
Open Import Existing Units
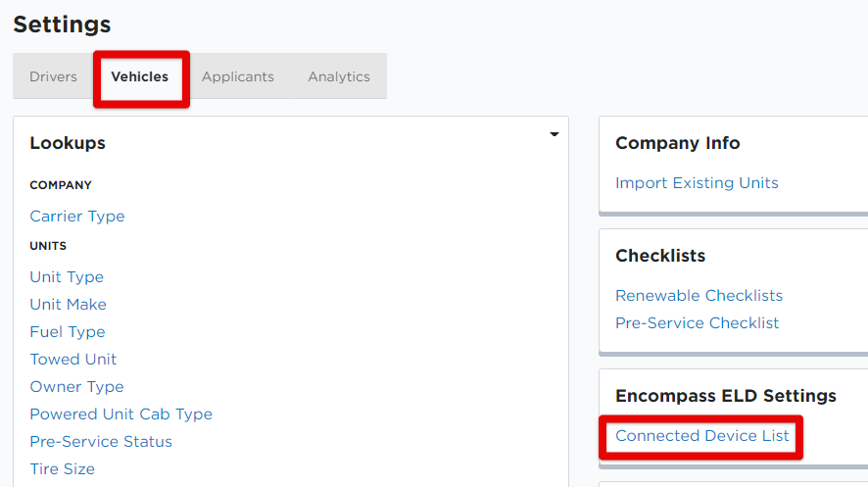pyautogui.click(x=697, y=183)
